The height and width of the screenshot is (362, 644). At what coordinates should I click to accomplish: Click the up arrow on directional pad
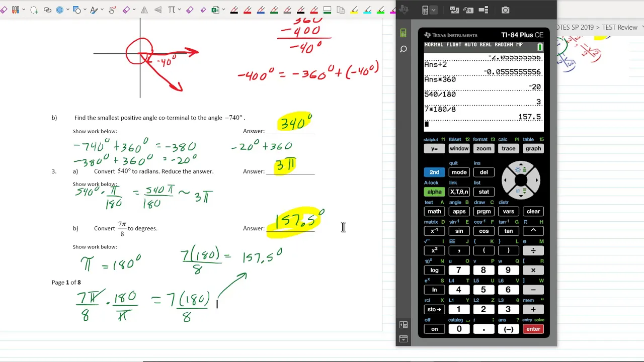click(x=521, y=168)
